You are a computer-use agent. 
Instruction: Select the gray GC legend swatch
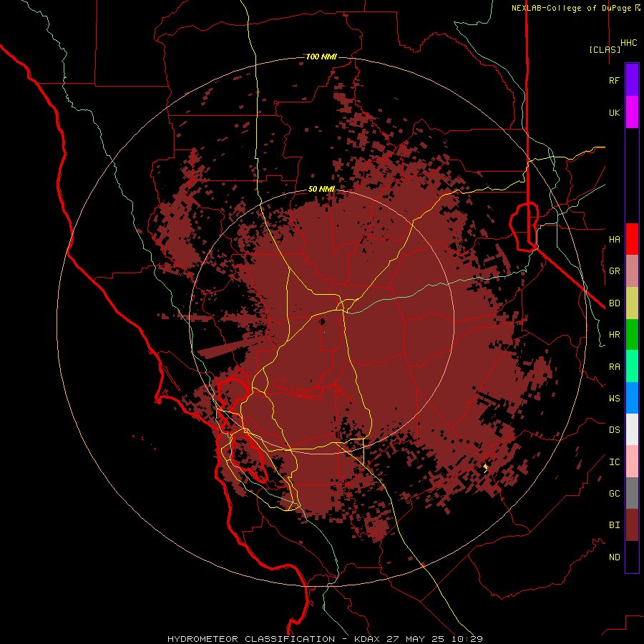[632, 493]
